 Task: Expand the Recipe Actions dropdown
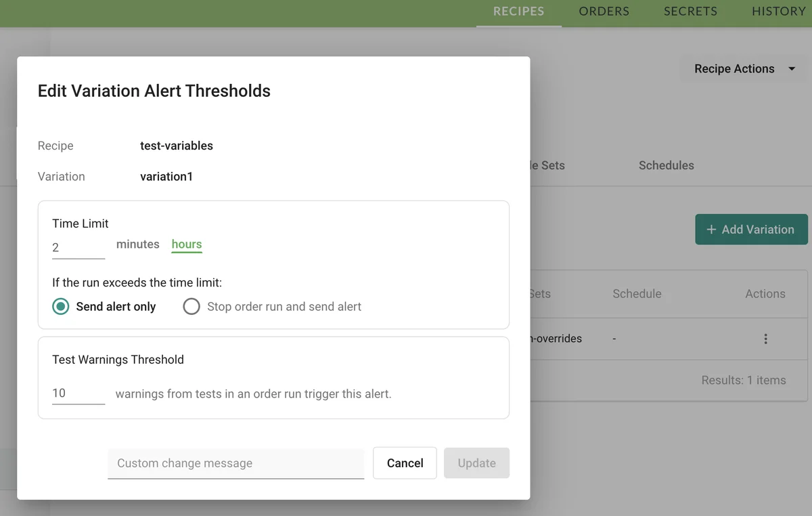(x=744, y=69)
